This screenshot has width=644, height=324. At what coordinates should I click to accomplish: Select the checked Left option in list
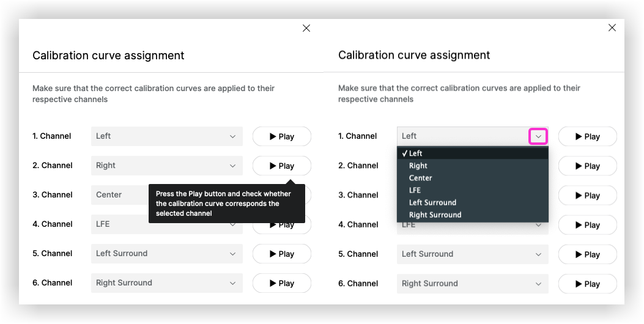(472, 153)
